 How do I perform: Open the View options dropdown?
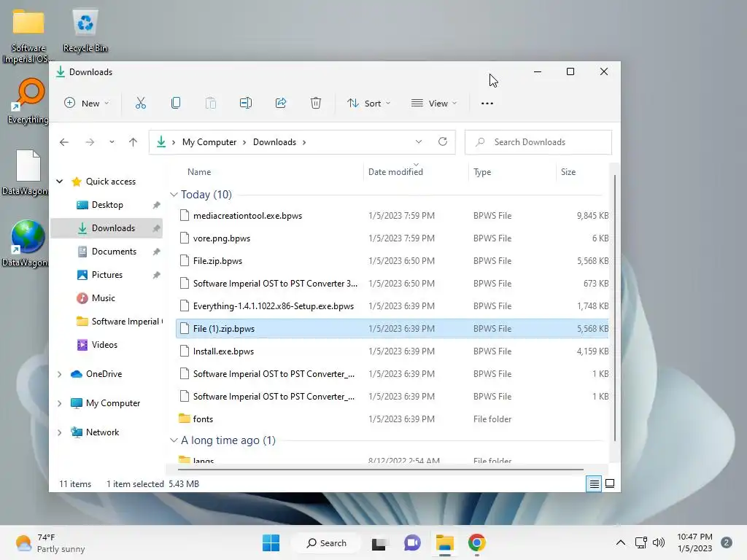[433, 104]
